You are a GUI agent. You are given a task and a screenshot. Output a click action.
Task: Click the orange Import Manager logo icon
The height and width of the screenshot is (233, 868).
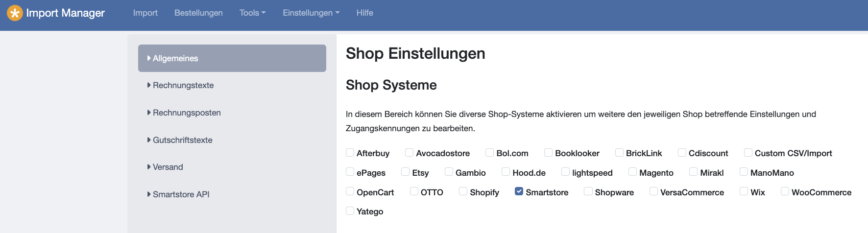click(x=15, y=13)
